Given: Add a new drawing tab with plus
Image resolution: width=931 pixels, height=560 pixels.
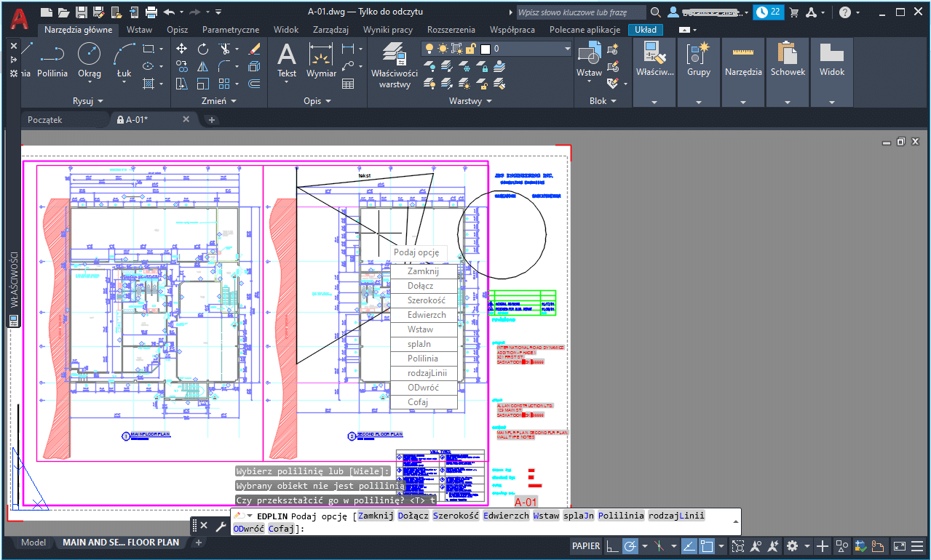Looking at the screenshot, I should 212,120.
